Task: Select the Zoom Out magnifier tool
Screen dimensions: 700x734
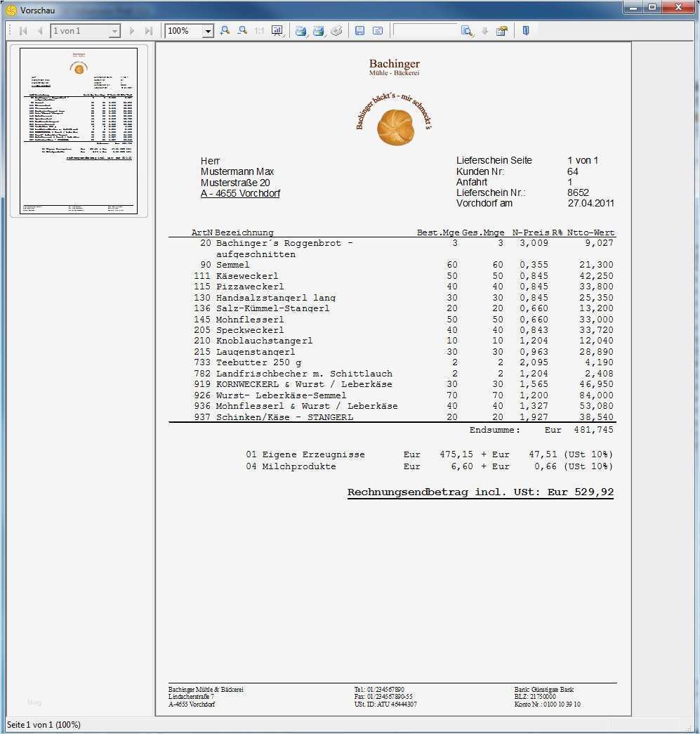Action: pos(242,30)
